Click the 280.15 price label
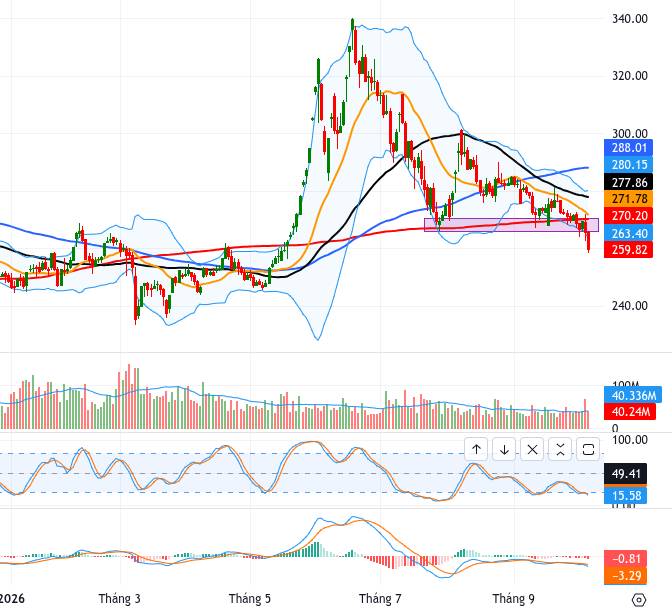Viewport: 672px width, 613px height. pos(628,165)
